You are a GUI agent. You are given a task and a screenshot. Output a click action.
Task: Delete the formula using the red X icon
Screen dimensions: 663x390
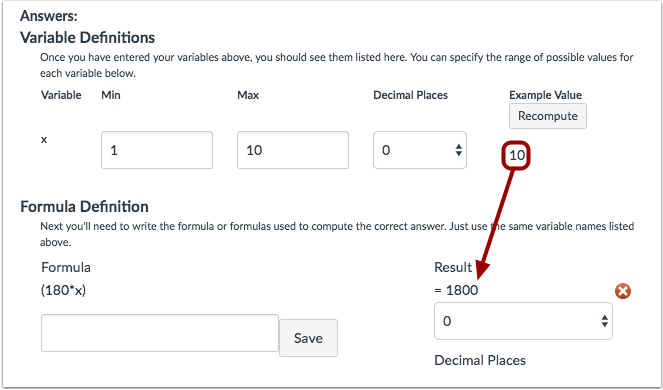pyautogui.click(x=623, y=291)
